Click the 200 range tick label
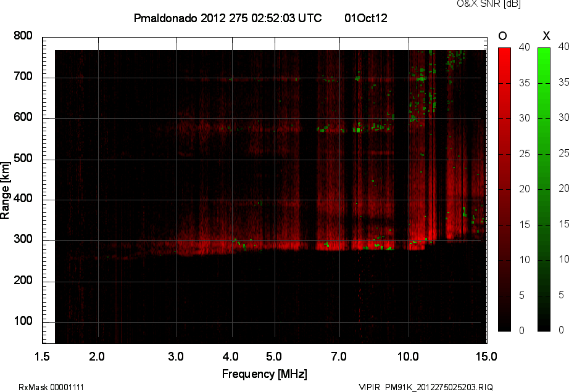 pyautogui.click(x=23, y=280)
